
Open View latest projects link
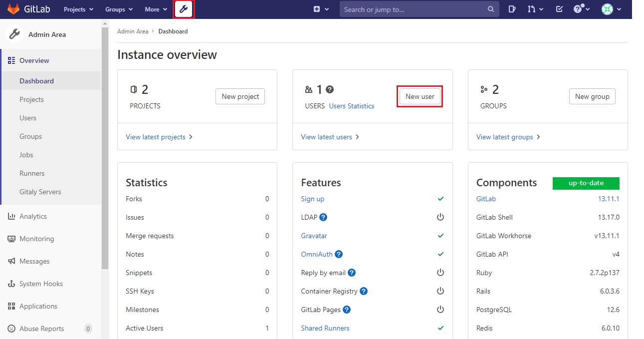(x=159, y=137)
